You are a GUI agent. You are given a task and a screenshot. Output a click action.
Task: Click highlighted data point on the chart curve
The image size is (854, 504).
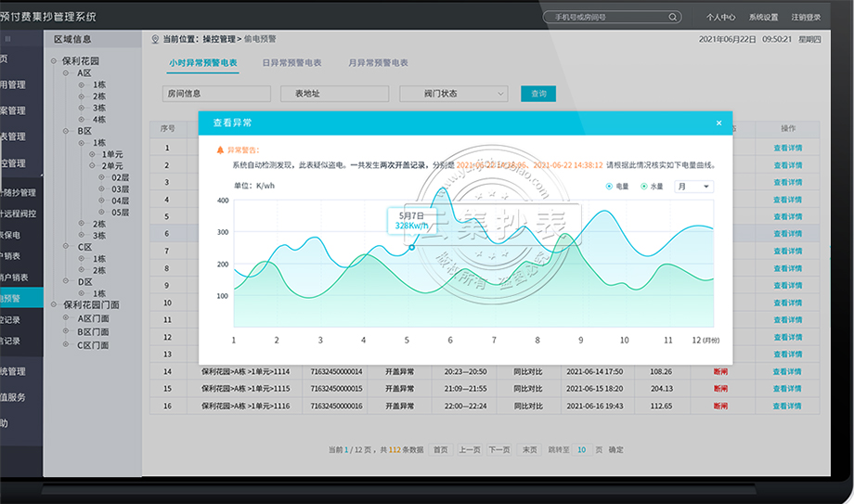[x=412, y=247]
